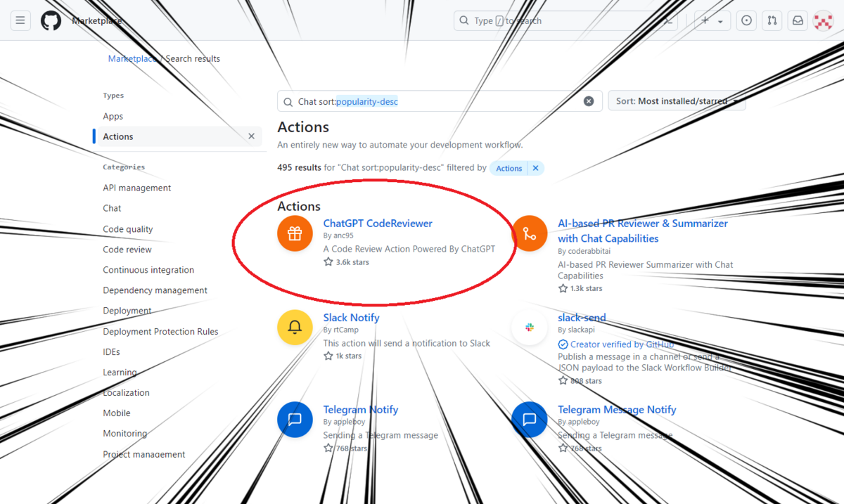Select the Dependency management category
Image resolution: width=844 pixels, height=504 pixels.
pyautogui.click(x=155, y=290)
